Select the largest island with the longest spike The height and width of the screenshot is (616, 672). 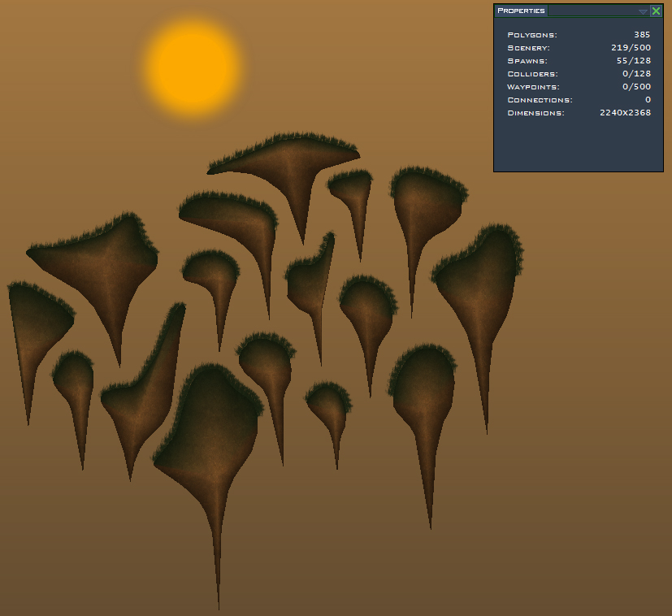point(211,439)
